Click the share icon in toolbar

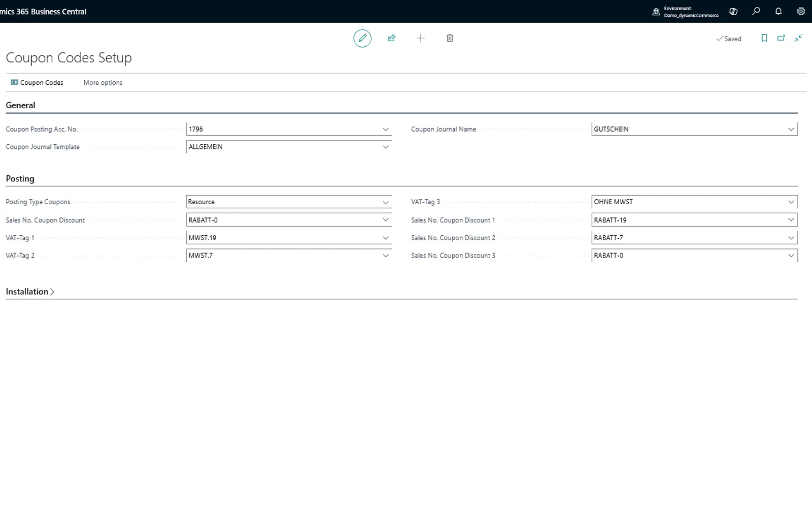click(391, 38)
